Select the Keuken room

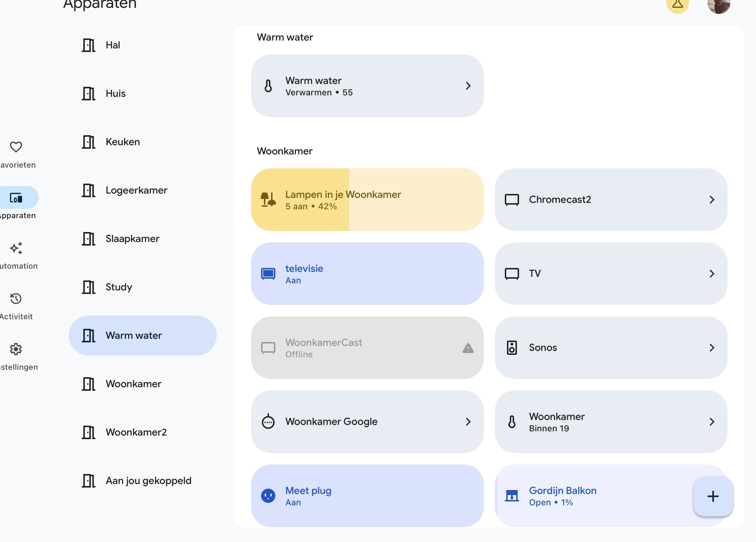[x=143, y=142]
